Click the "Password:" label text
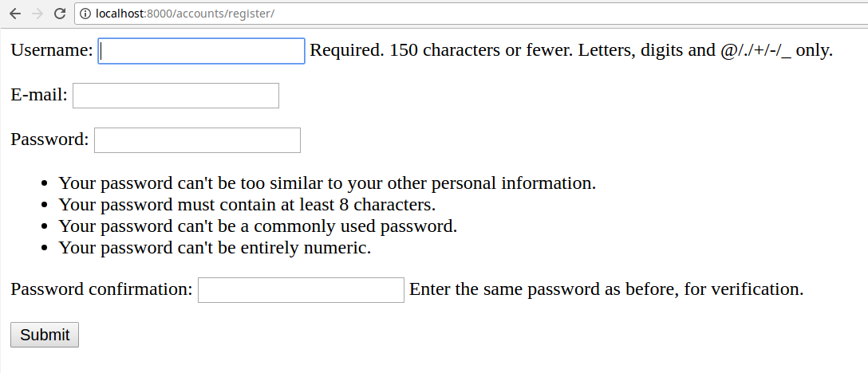The height and width of the screenshot is (373, 868). point(49,139)
